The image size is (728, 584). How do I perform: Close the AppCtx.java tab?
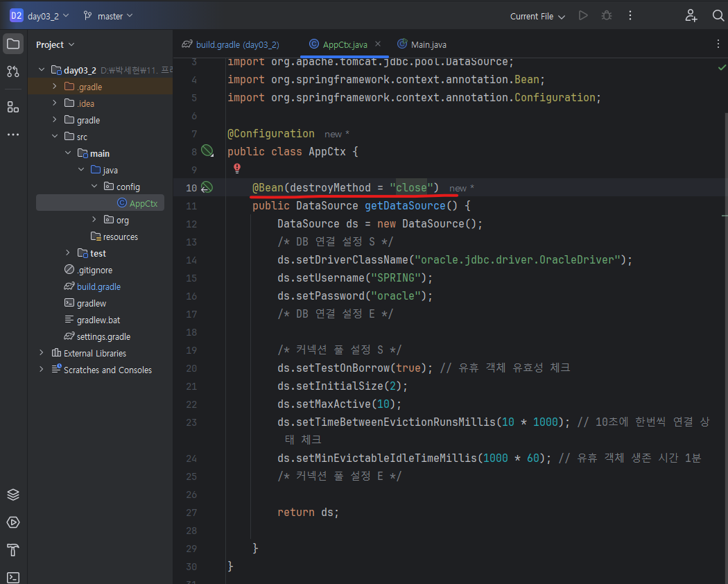coord(378,44)
